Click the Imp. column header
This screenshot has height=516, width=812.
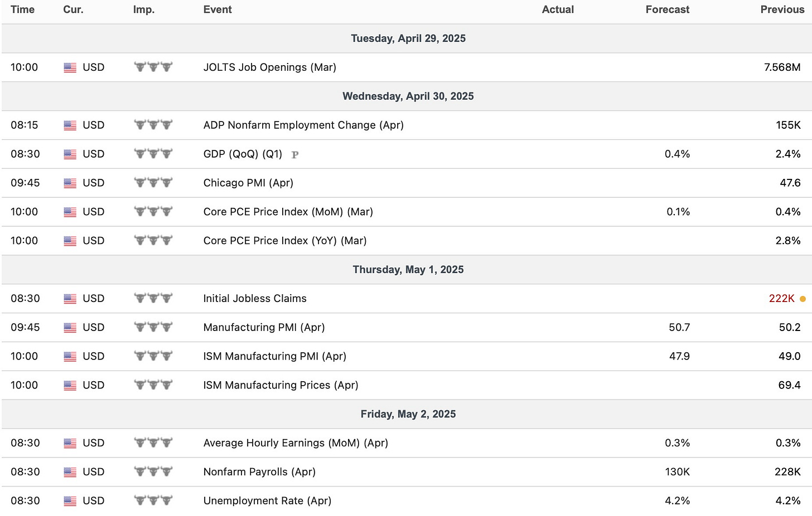click(x=144, y=9)
